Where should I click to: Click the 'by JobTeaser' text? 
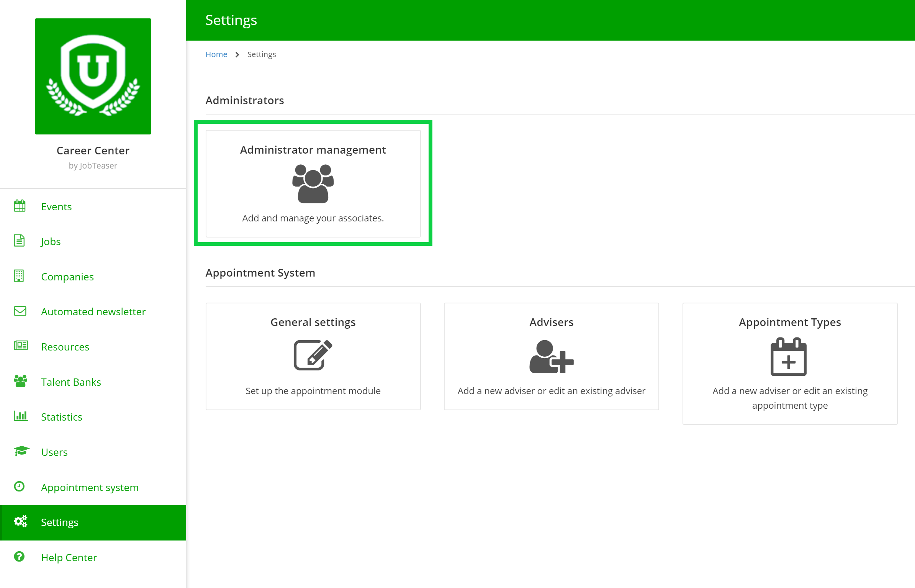click(93, 166)
